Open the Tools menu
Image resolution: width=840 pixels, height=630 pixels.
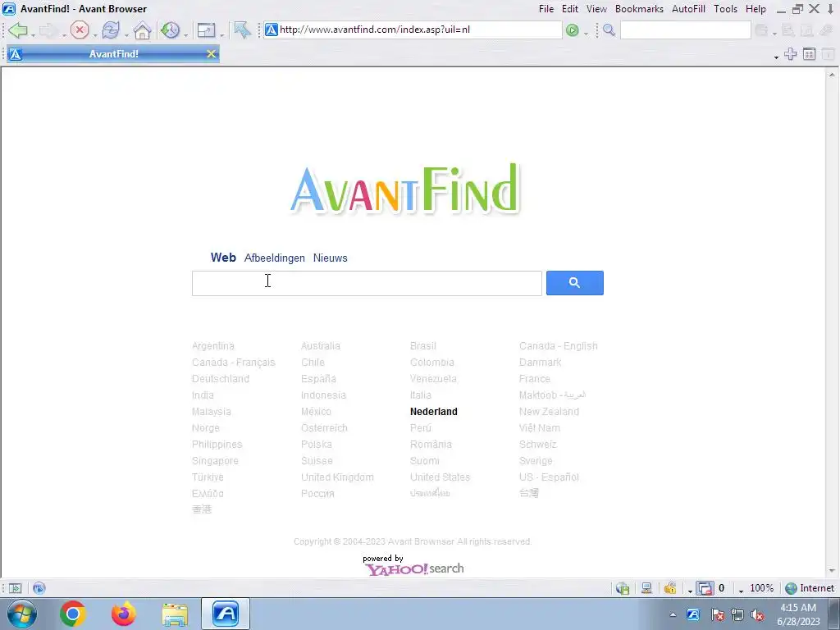(x=725, y=9)
